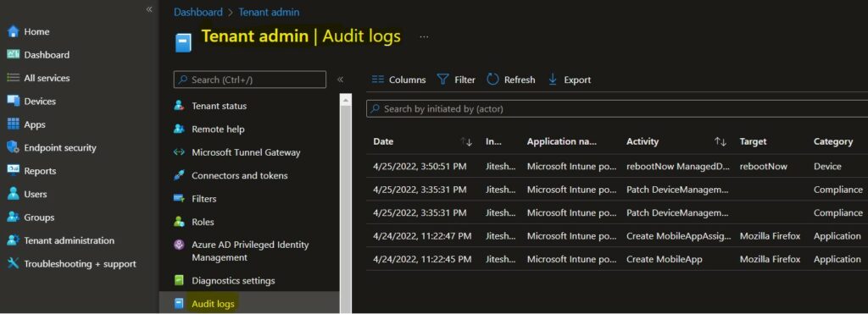The height and width of the screenshot is (314, 868).
Task: Click the Endpoint security shield icon
Action: [14, 147]
